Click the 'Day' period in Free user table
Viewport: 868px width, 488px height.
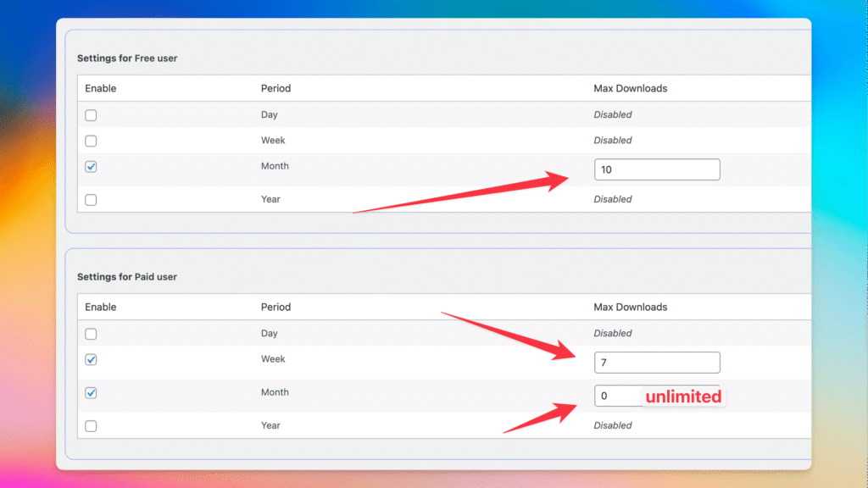tap(269, 114)
